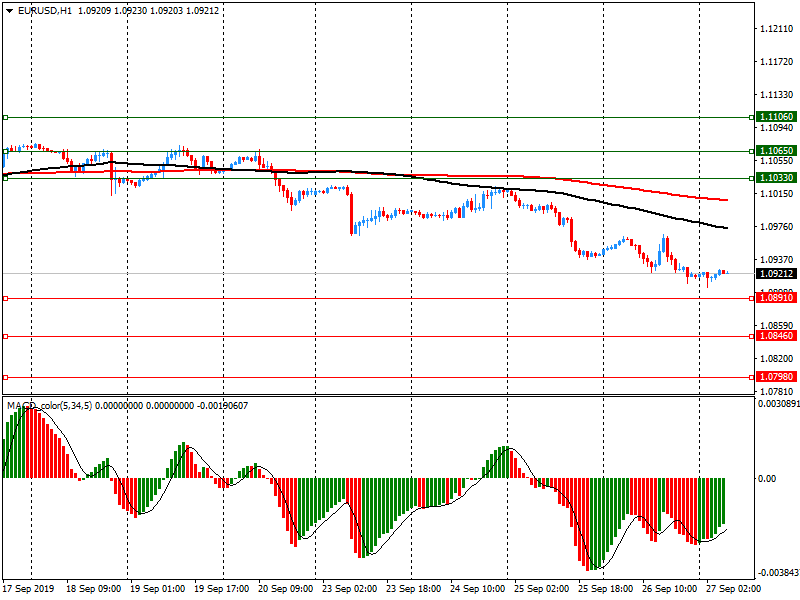Click the 27 Sep 02:00 time axis label
Screen dimensions: 800x600
pyautogui.click(x=733, y=589)
